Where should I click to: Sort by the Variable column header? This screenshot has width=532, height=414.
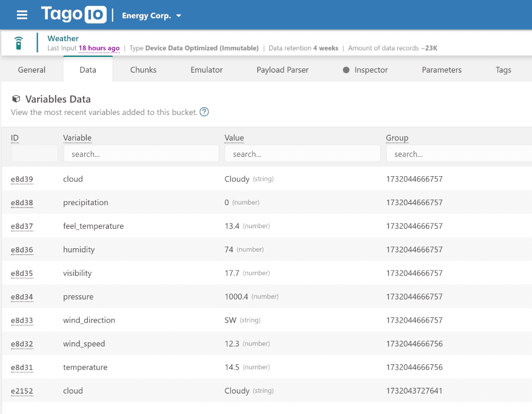(78, 138)
